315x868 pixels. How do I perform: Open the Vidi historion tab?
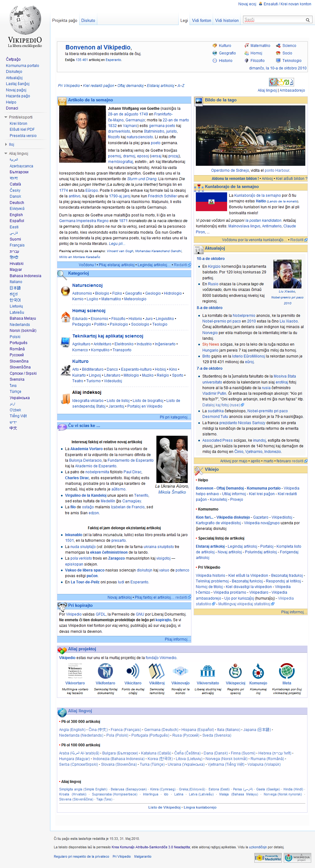227,21
